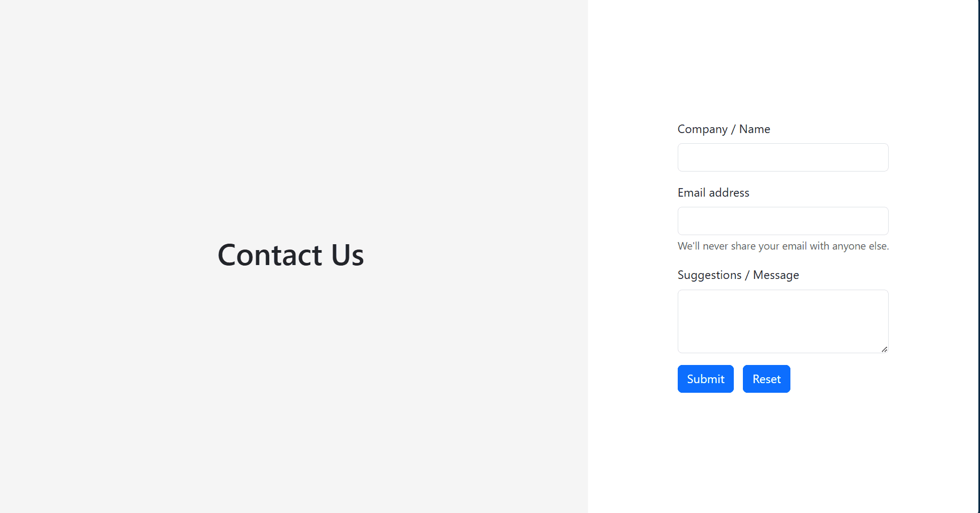Click inside the Email address field
This screenshot has height=513, width=980.
[782, 221]
